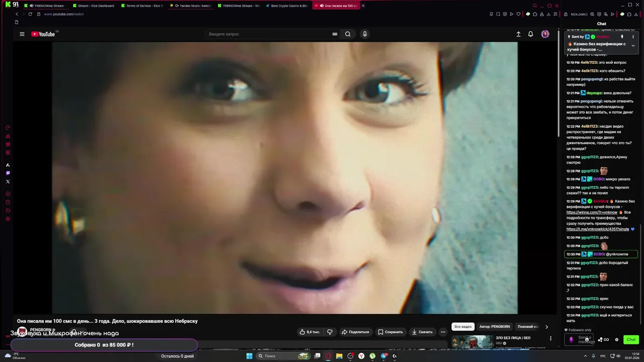Open a new browser tab with plus
Screen dimensions: 644x362
tap(363, 6)
